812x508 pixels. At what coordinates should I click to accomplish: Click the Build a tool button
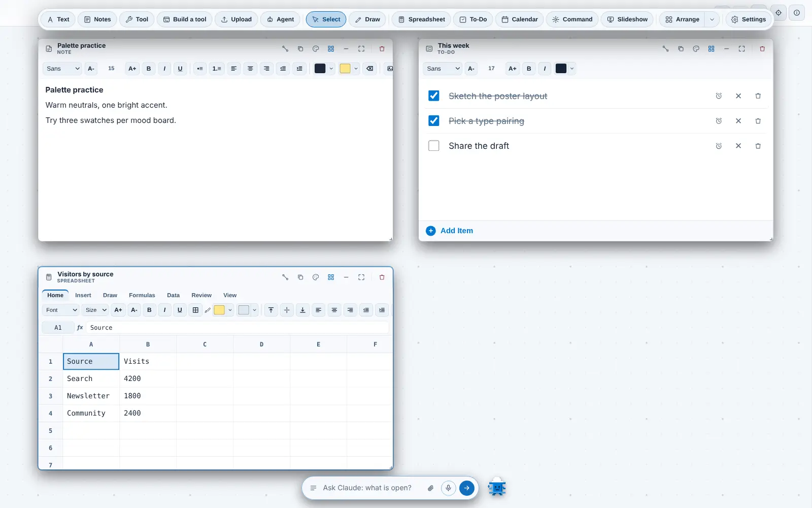coord(185,19)
